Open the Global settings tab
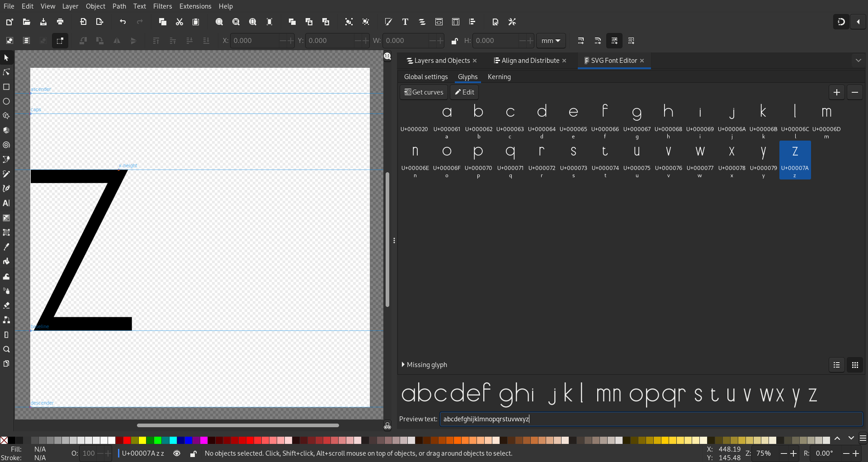Viewport: 868px width, 462px height. point(426,77)
